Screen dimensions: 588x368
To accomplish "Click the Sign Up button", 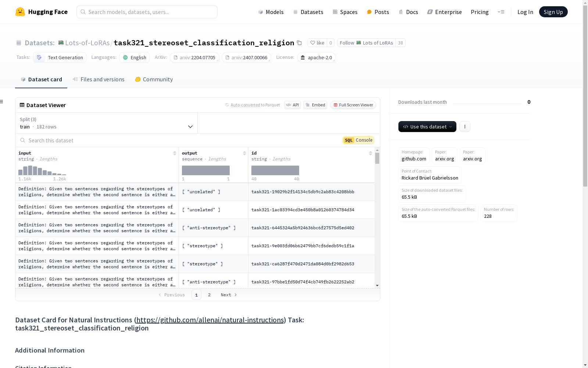I will (x=553, y=12).
